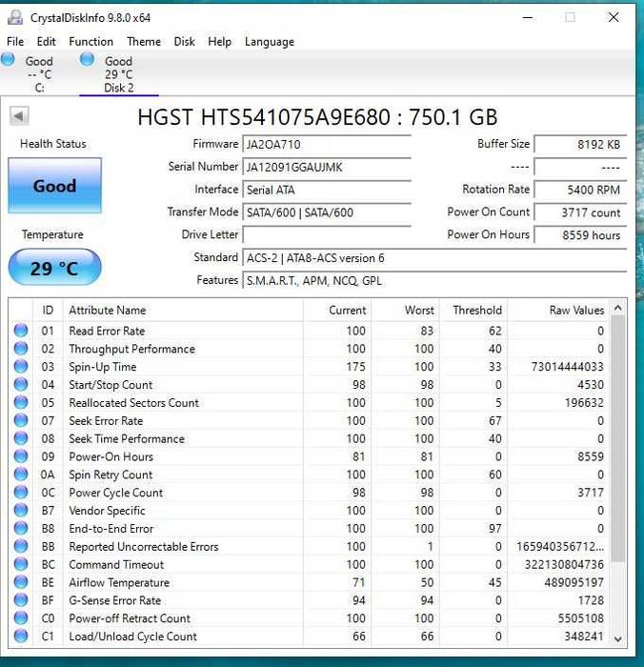The height and width of the screenshot is (667, 644).
Task: Click the 29 °C temperature button
Action: (54, 268)
